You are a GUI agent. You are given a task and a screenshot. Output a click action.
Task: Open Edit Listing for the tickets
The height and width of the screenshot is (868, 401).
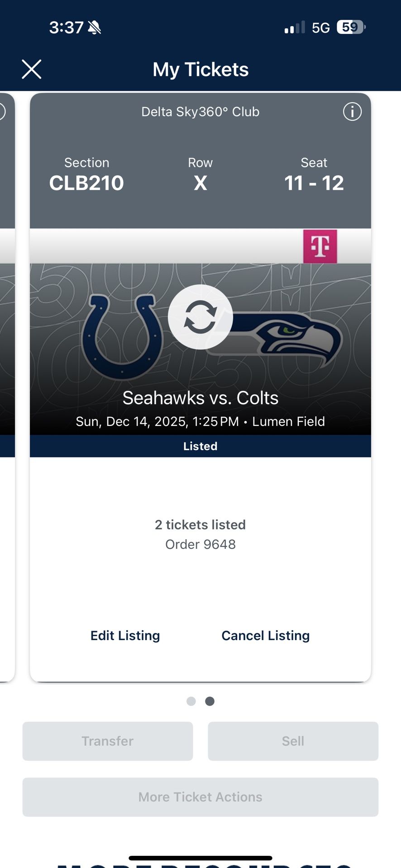click(x=125, y=636)
